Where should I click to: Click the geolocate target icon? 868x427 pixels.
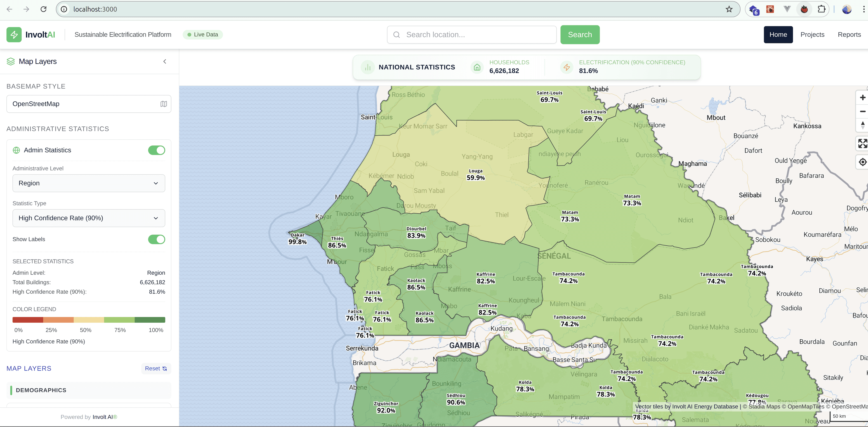pyautogui.click(x=862, y=162)
